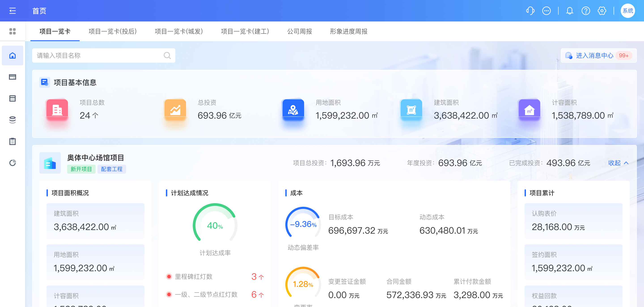Open the 系统 user avatar

point(627,11)
